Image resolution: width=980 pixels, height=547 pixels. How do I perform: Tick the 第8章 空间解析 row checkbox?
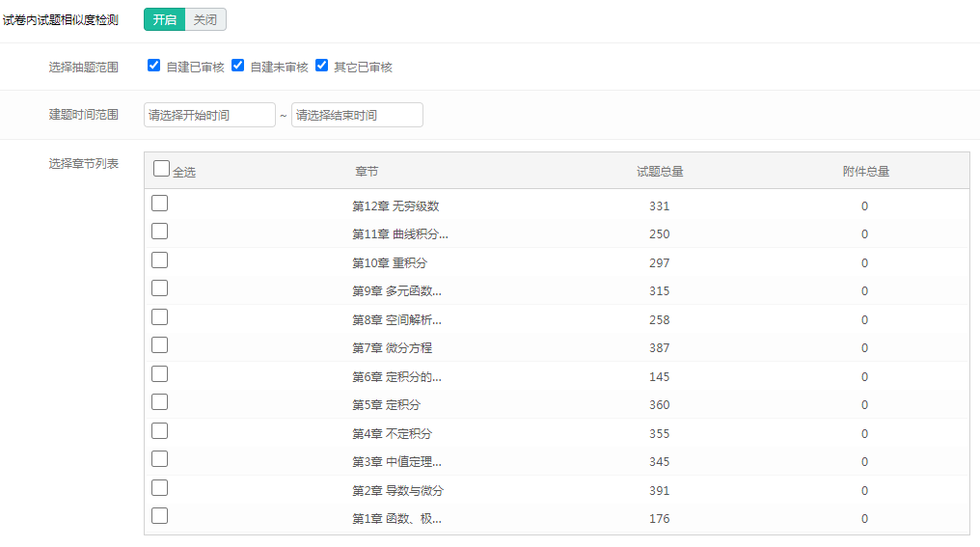(160, 316)
